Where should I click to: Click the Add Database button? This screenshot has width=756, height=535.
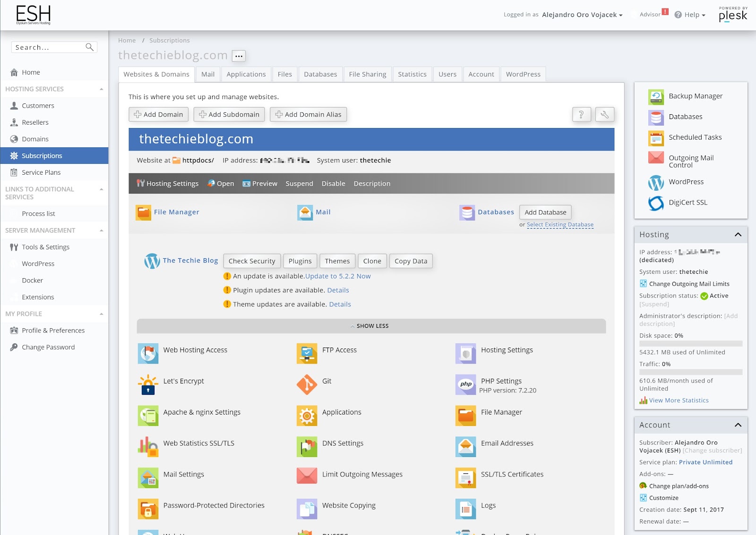[545, 212]
